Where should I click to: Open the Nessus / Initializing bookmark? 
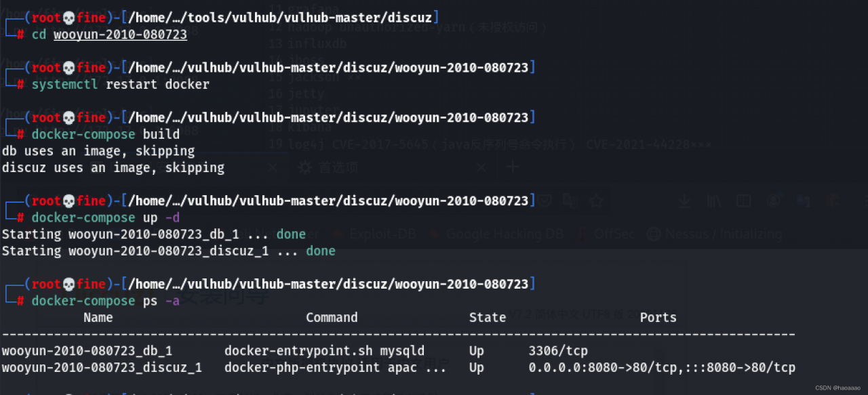tap(715, 234)
